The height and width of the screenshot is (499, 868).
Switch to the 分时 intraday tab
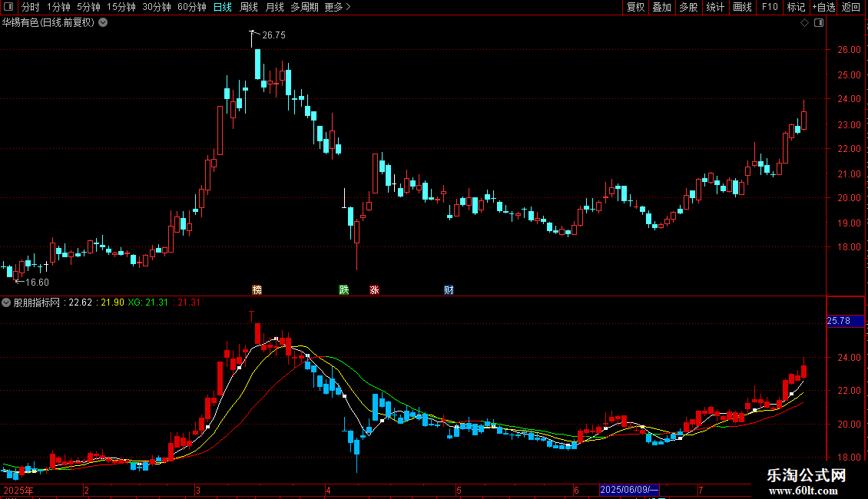pyautogui.click(x=31, y=7)
